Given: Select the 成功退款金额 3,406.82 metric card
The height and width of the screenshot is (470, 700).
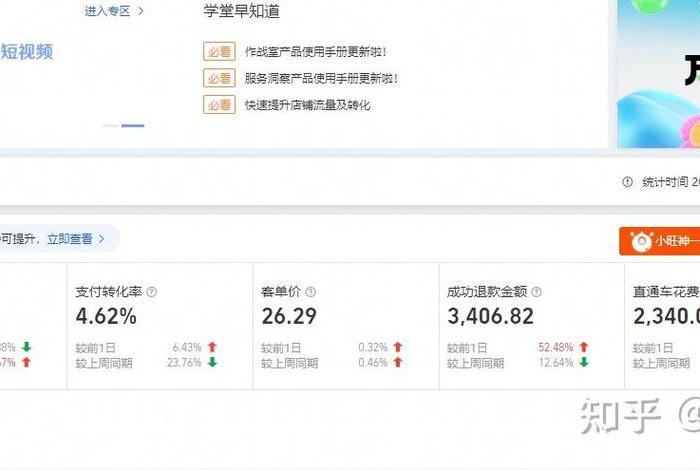Looking at the screenshot, I should click(532, 326).
